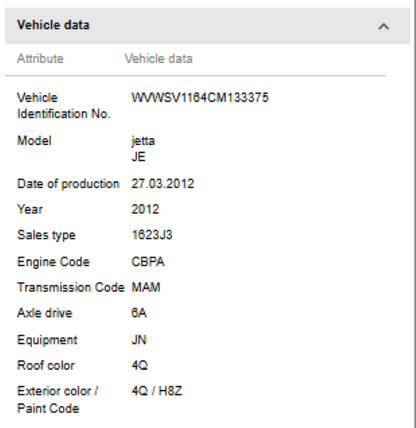This screenshot has height=428, width=416.
Task: Collapse the Vehicle data panel chevron
Action: click(384, 26)
